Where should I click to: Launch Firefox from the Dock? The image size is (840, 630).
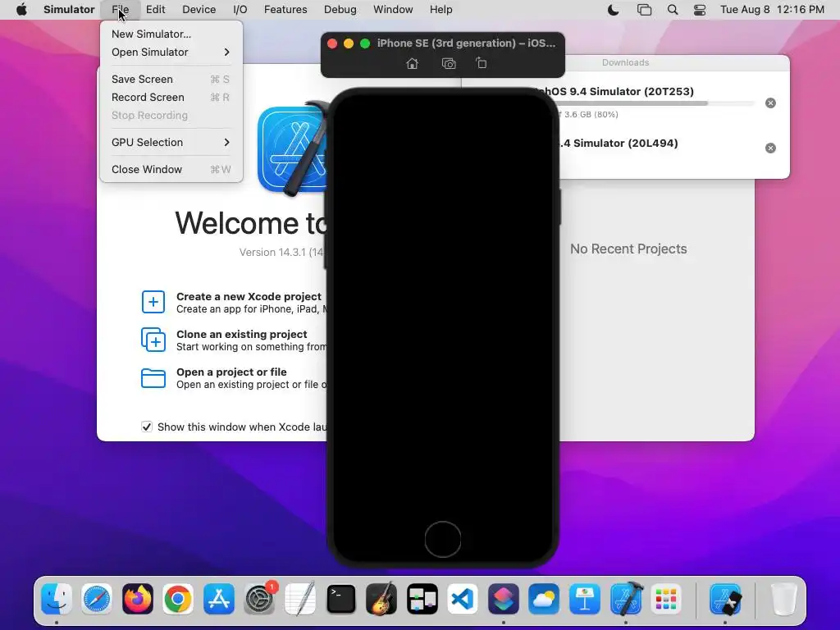pyautogui.click(x=137, y=598)
